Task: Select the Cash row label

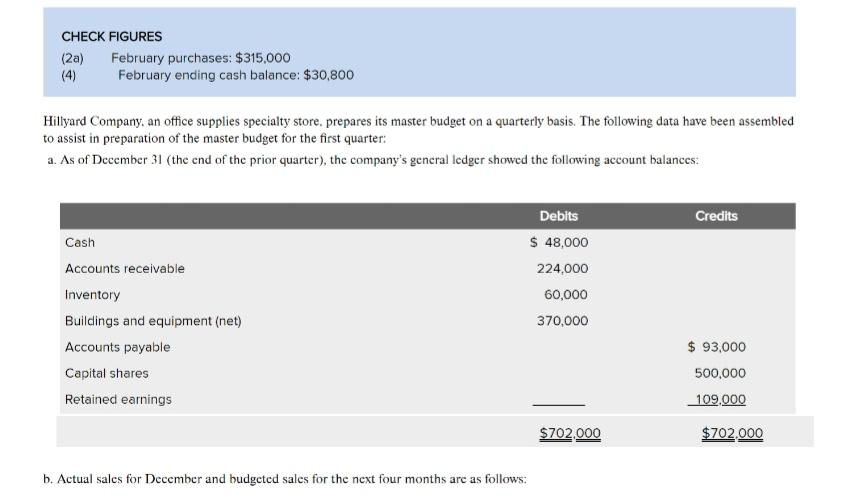Action: 80,243
